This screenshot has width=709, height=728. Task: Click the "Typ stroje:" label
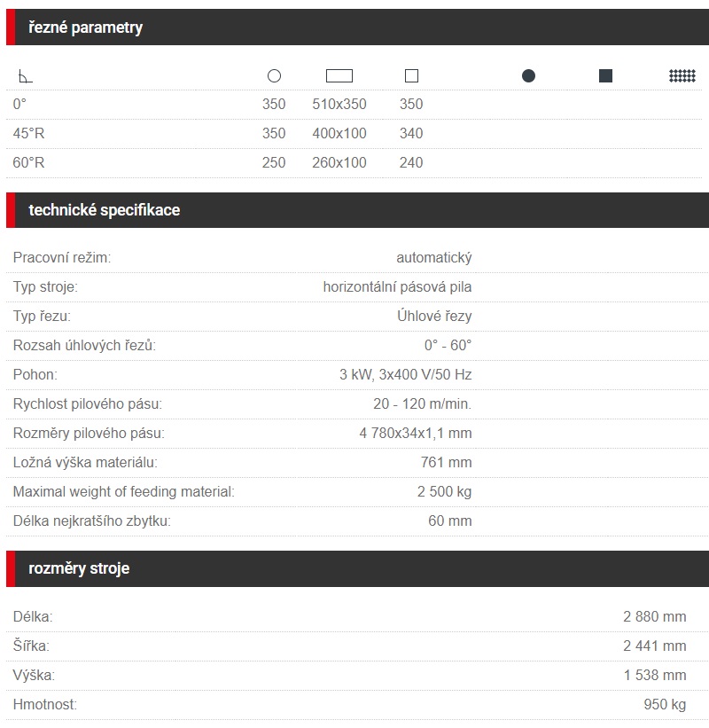(x=45, y=287)
